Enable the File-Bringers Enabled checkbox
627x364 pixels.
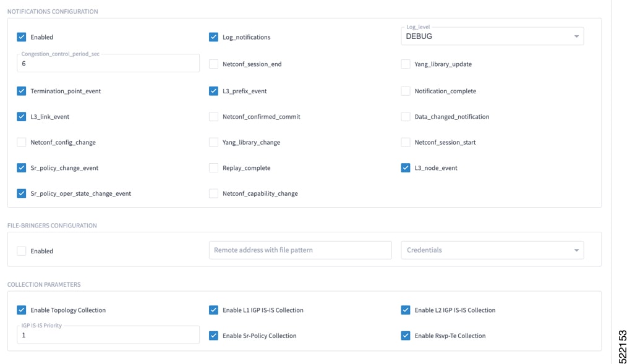(22, 251)
